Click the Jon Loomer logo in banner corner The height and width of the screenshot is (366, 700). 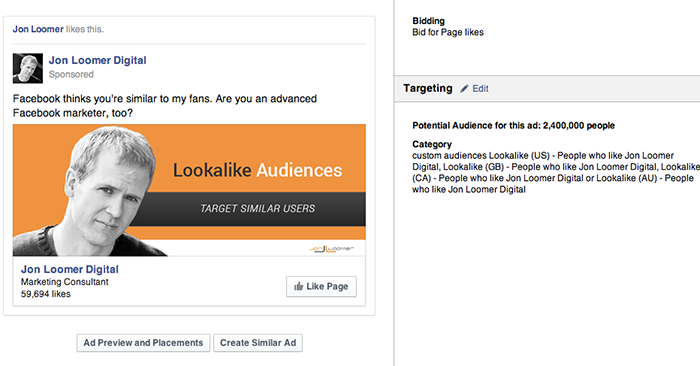tap(331, 249)
